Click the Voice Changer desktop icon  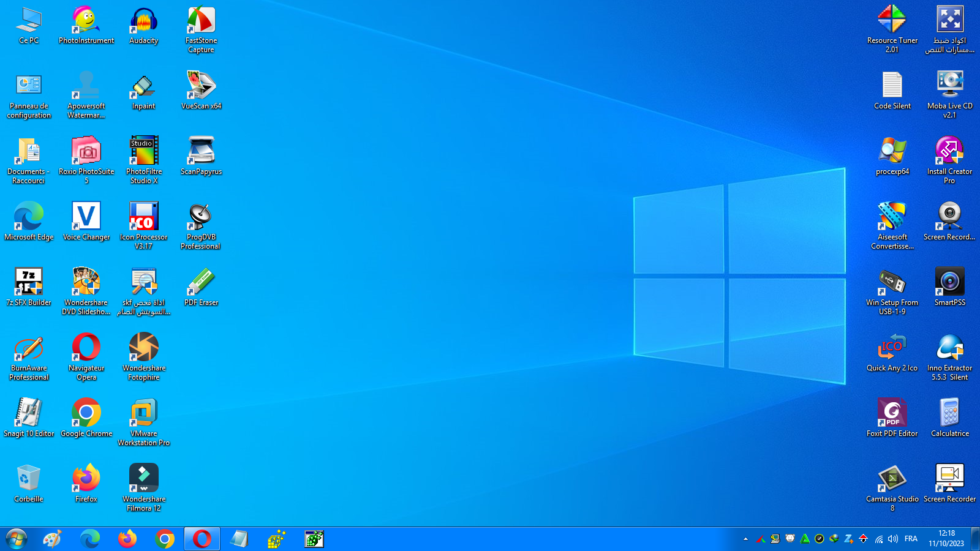86,222
